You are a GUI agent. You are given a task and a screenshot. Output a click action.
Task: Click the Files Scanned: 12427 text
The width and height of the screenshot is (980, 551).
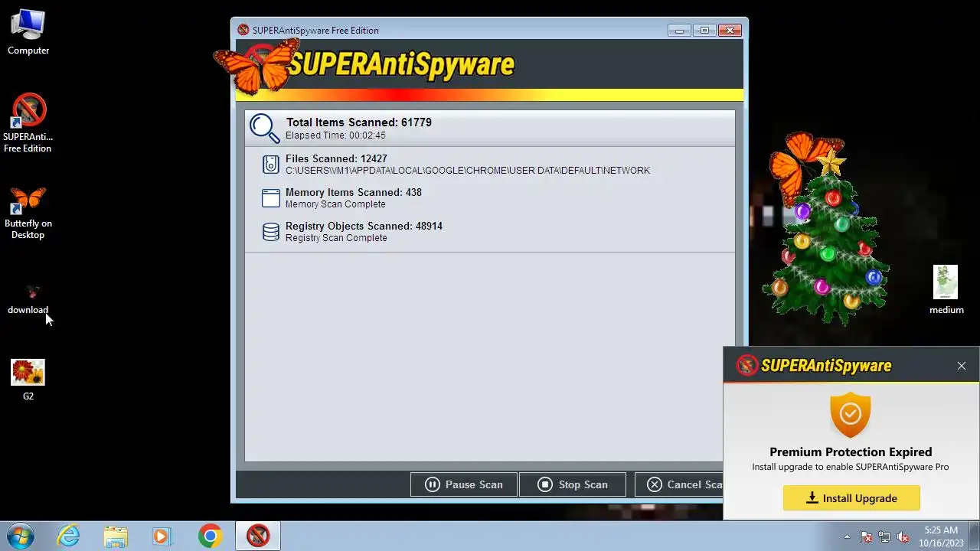point(336,159)
